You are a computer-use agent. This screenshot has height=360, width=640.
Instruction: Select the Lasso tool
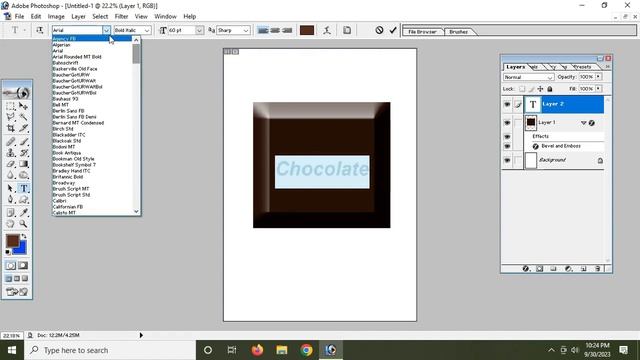[x=11, y=117]
